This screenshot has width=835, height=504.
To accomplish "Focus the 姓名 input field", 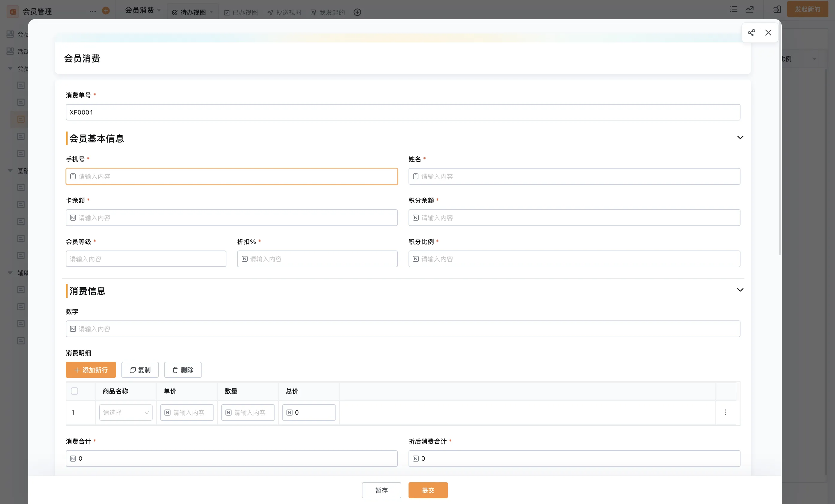I will coord(574,176).
